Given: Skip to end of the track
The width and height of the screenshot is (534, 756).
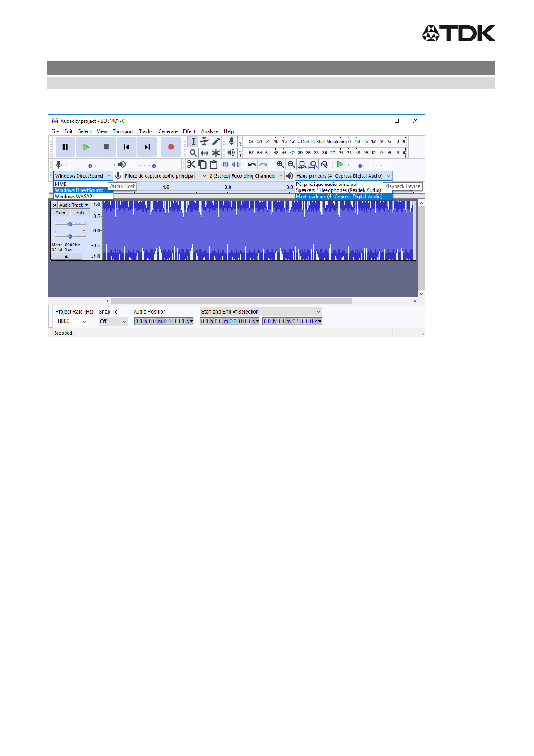Looking at the screenshot, I should pos(147,147).
